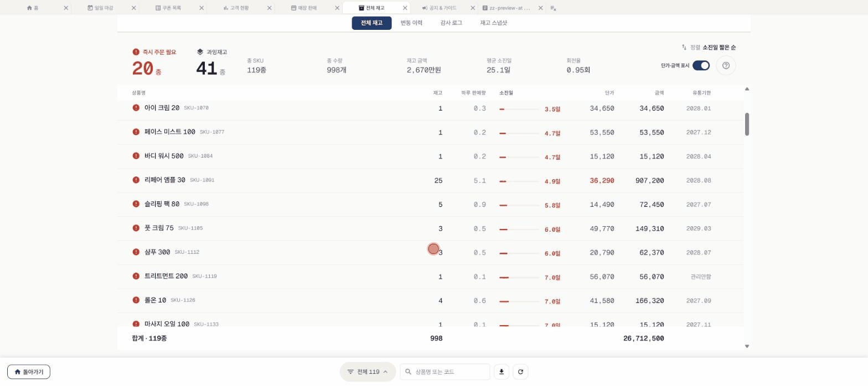
Task: Switch to the 공지 & 가이드 tab
Action: point(439,8)
